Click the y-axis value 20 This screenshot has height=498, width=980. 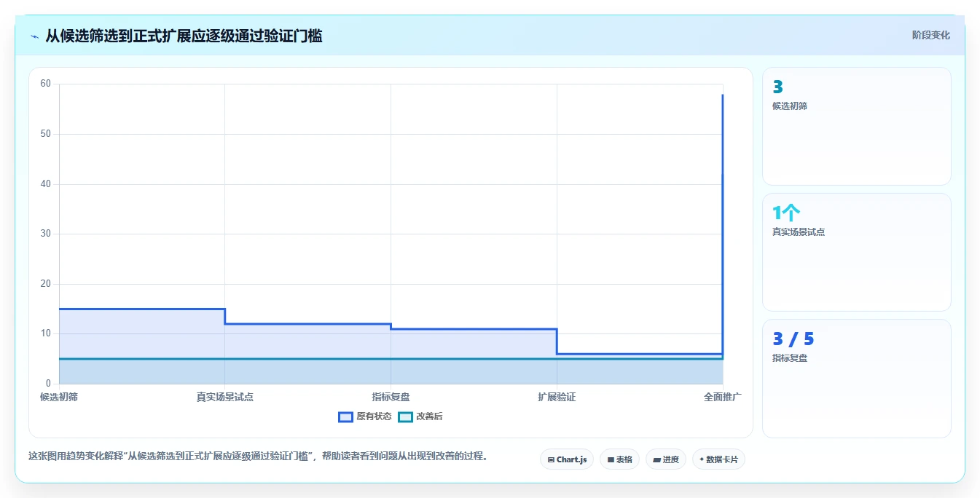click(x=46, y=284)
